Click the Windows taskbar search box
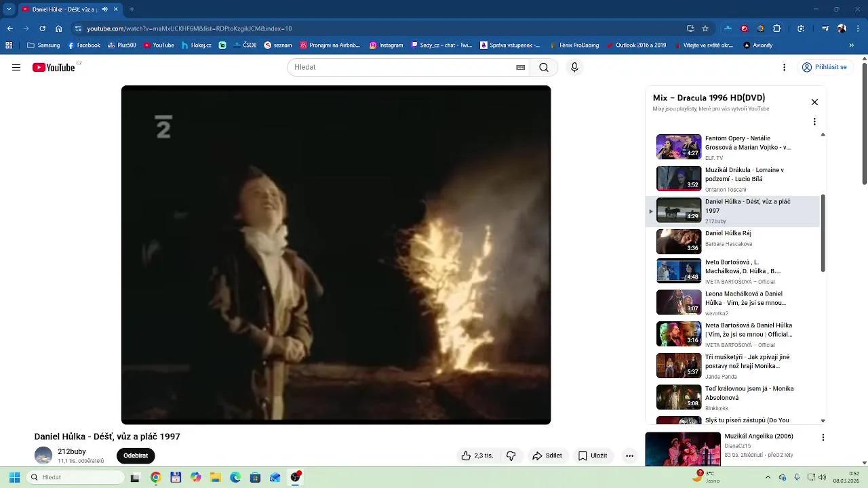 [75, 477]
